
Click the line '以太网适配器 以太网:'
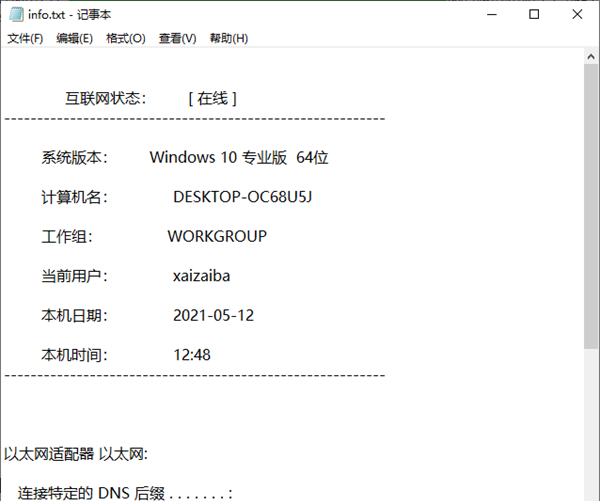[76, 454]
